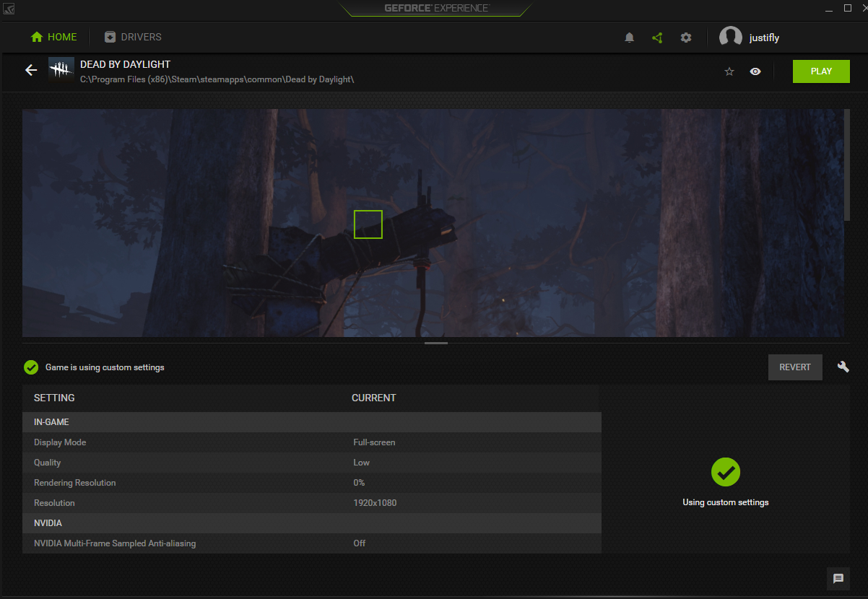Click the SETTING column header
The width and height of the screenshot is (868, 599).
pos(54,398)
